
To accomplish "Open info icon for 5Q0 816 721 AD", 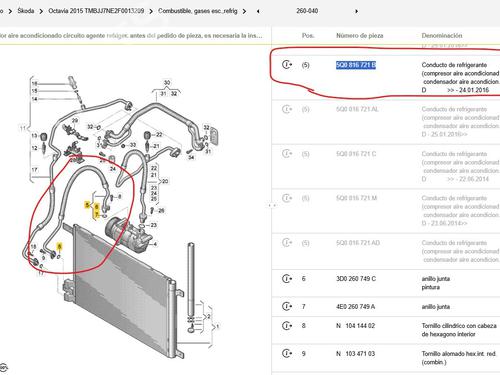I will [287, 243].
